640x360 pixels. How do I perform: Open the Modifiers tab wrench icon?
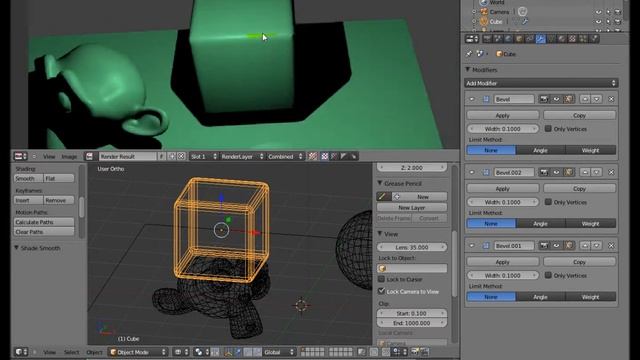[x=540, y=39]
